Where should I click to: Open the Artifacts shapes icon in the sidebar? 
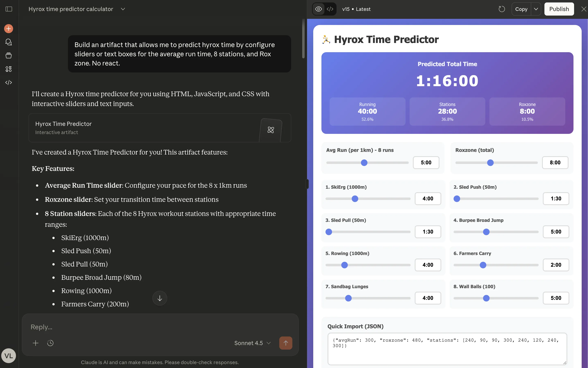9,69
